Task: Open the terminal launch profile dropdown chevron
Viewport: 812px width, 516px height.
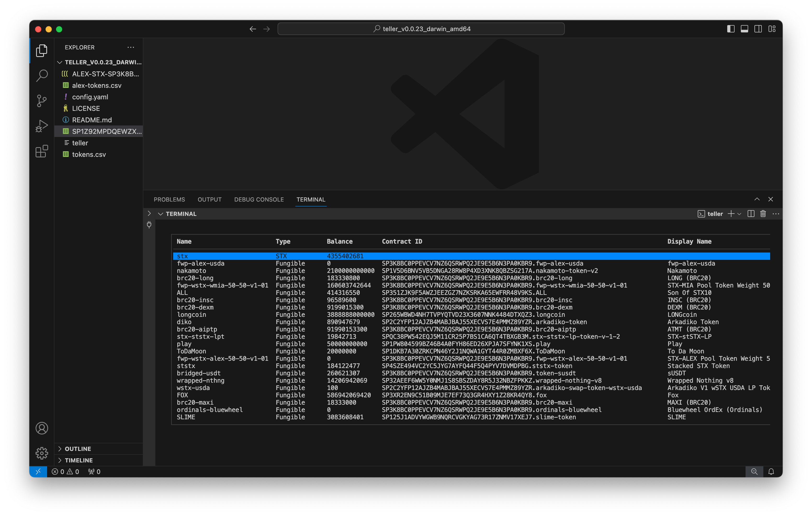Action: [740, 214]
